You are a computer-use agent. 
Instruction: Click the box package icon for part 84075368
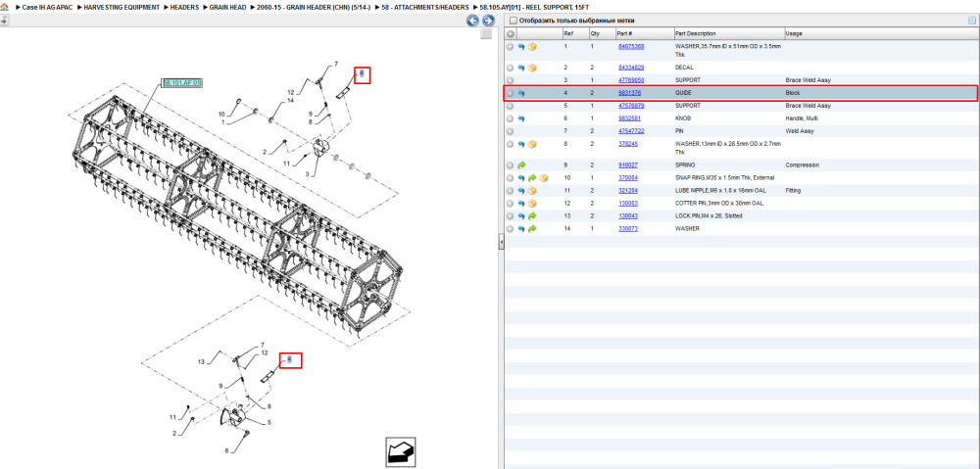pos(532,47)
